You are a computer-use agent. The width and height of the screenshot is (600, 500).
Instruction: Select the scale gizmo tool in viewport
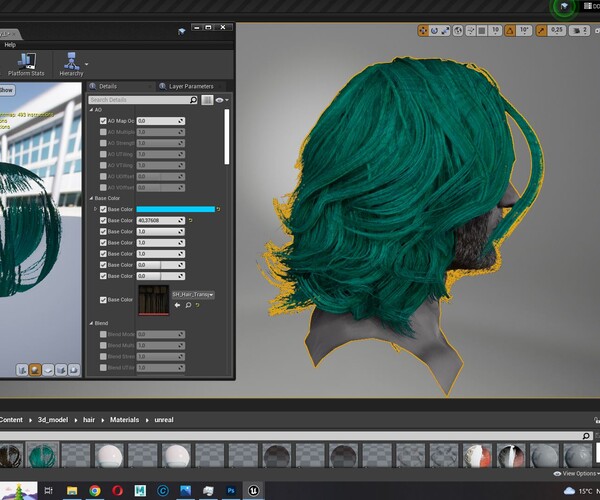[445, 31]
